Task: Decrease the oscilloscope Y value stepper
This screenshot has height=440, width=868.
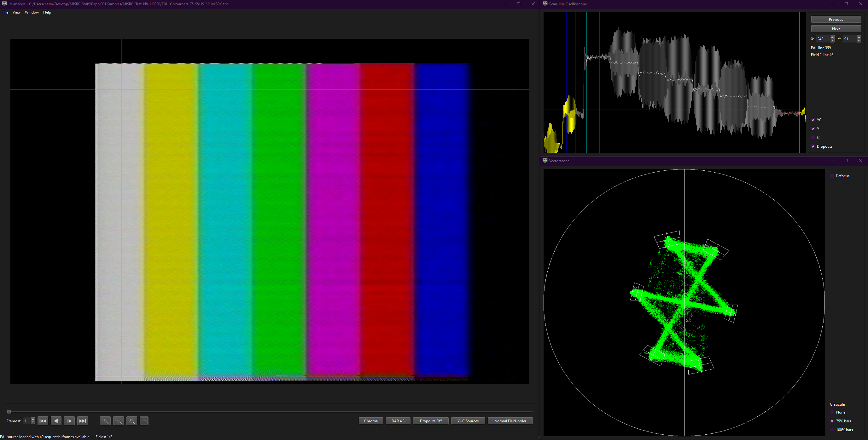Action: pos(859,40)
